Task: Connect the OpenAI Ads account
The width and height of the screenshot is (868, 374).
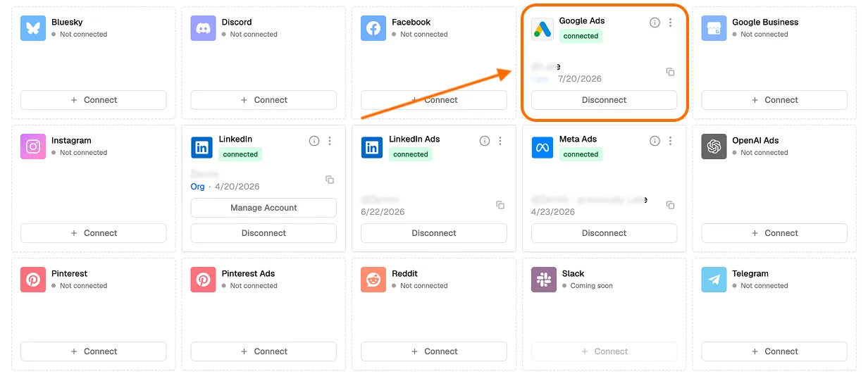Action: tap(774, 233)
